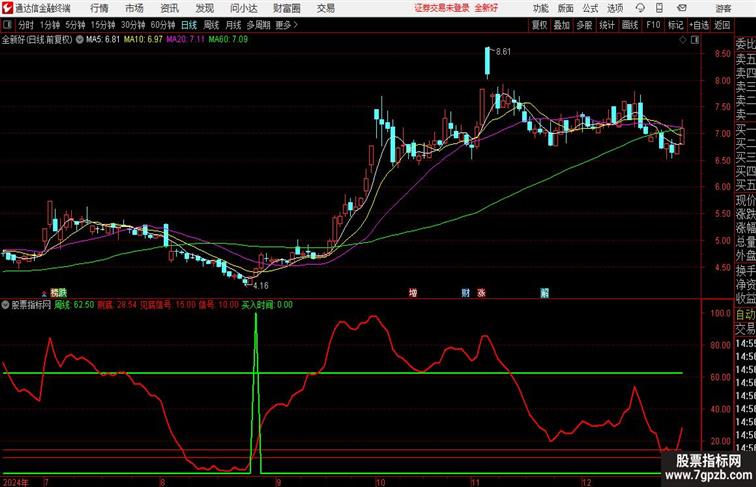This screenshot has width=756, height=487.
Task: Click the 标记 mark button
Action: (675, 25)
